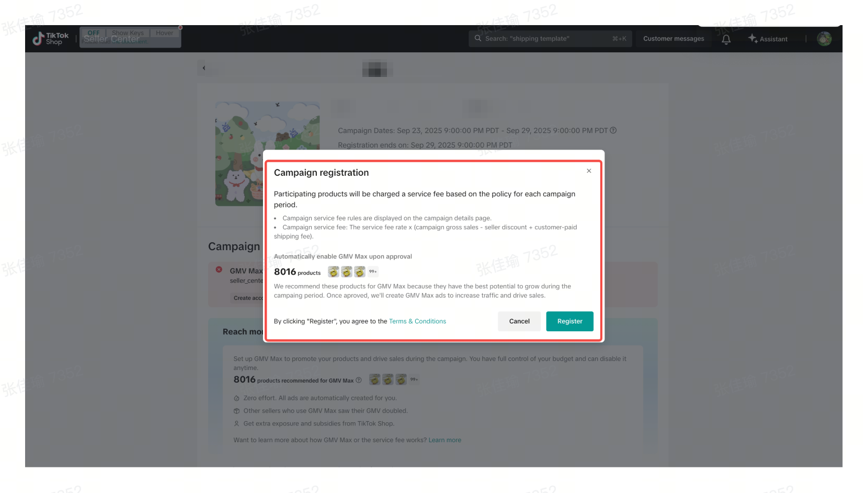Viewport: 868px width, 493px height.
Task: Click the Register button
Action: (569, 321)
